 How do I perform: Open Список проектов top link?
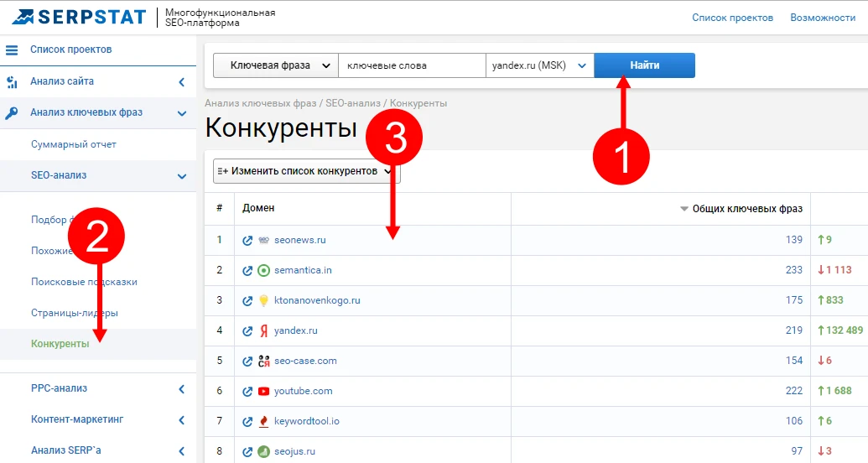[x=732, y=18]
